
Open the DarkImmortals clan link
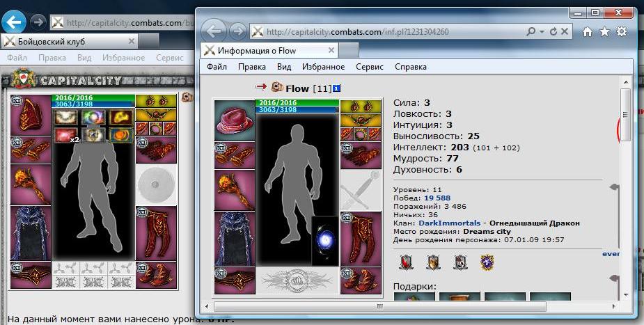pos(449,223)
